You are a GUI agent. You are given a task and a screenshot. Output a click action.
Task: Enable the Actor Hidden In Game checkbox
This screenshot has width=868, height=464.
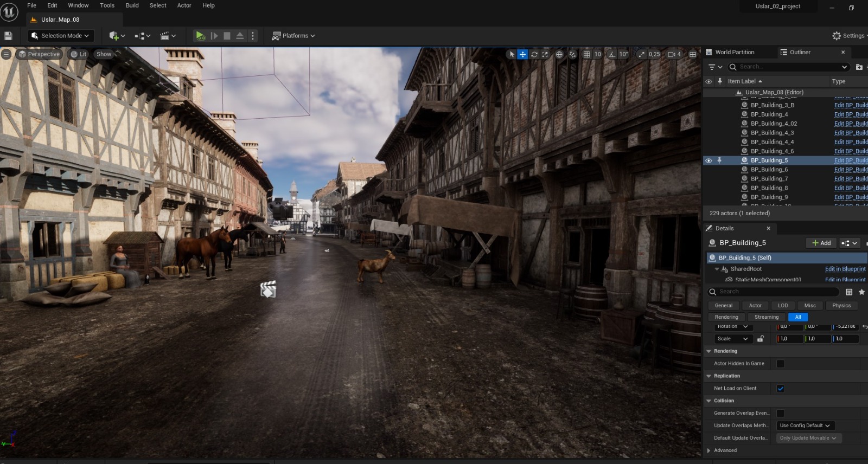tap(780, 364)
